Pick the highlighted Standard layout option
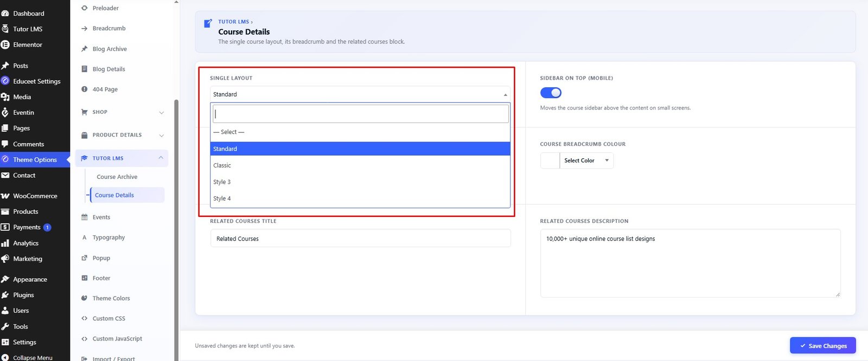This screenshot has width=868, height=361. 360,149
